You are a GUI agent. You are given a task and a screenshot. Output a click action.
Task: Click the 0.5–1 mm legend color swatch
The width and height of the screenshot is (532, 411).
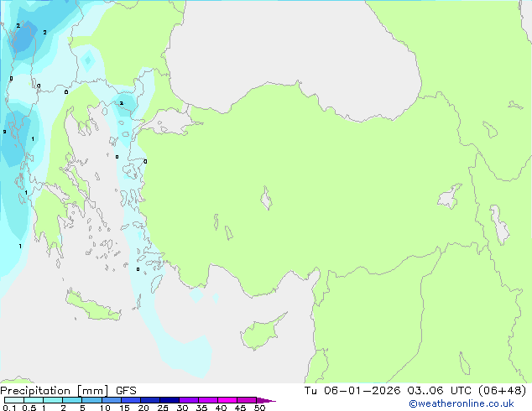[34, 400]
